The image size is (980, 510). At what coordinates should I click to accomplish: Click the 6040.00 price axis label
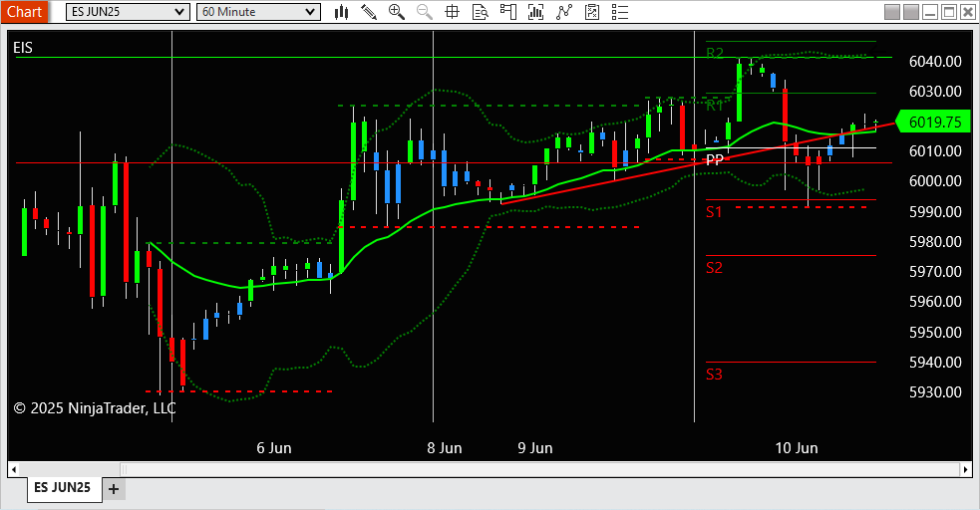point(935,61)
